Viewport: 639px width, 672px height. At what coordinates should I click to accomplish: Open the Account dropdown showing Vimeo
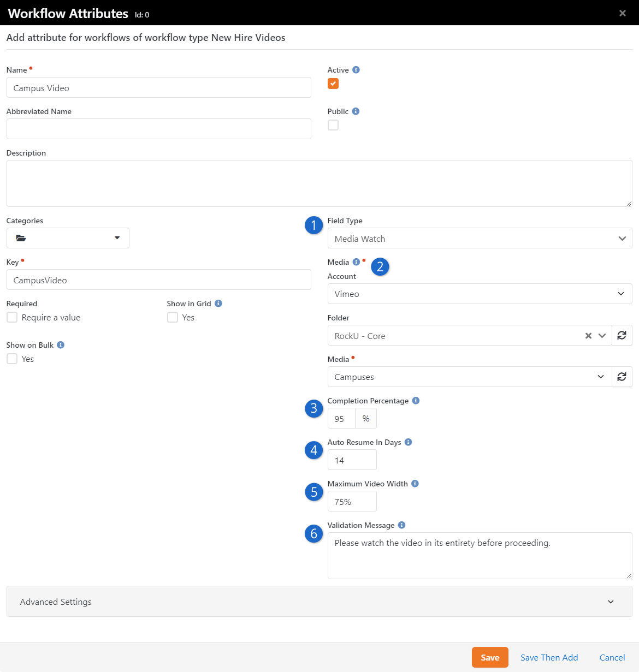[x=480, y=294]
